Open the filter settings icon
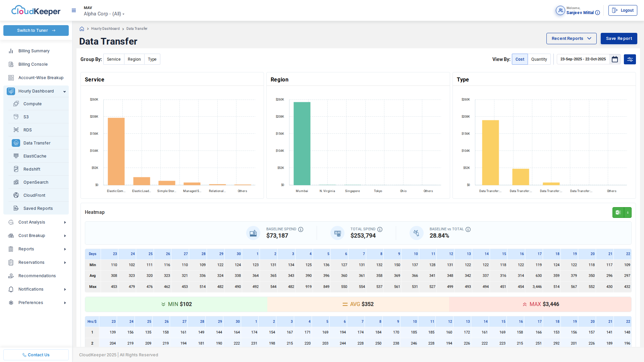644x362 pixels. point(630,59)
